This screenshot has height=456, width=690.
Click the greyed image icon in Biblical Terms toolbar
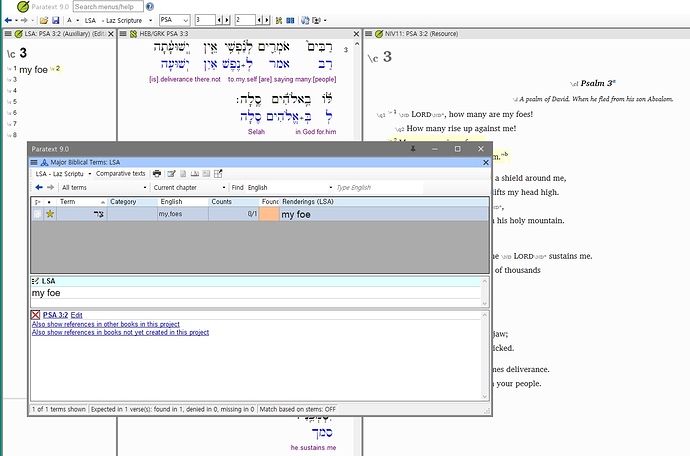coord(206,174)
